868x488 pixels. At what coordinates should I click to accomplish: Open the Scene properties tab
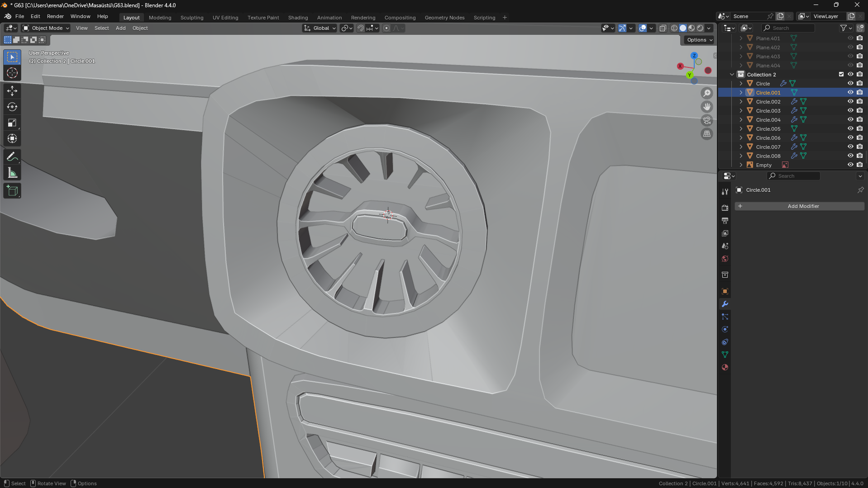[x=725, y=246]
